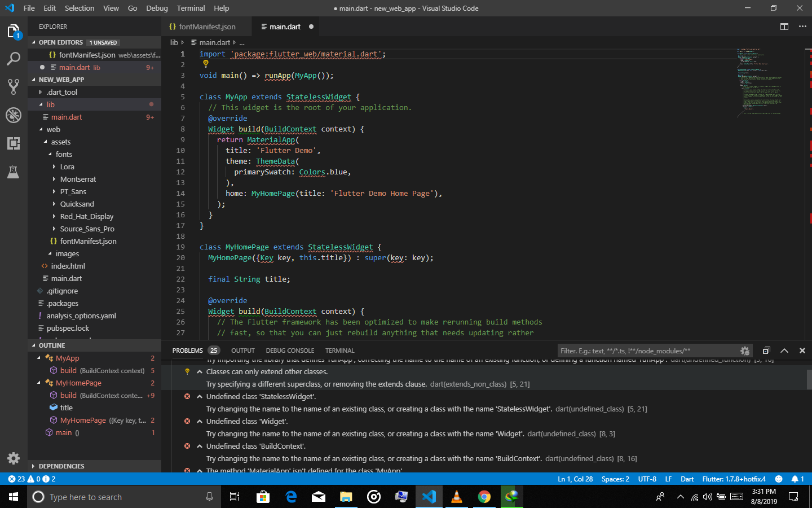Open VLC media player from taskbar

tap(457, 497)
